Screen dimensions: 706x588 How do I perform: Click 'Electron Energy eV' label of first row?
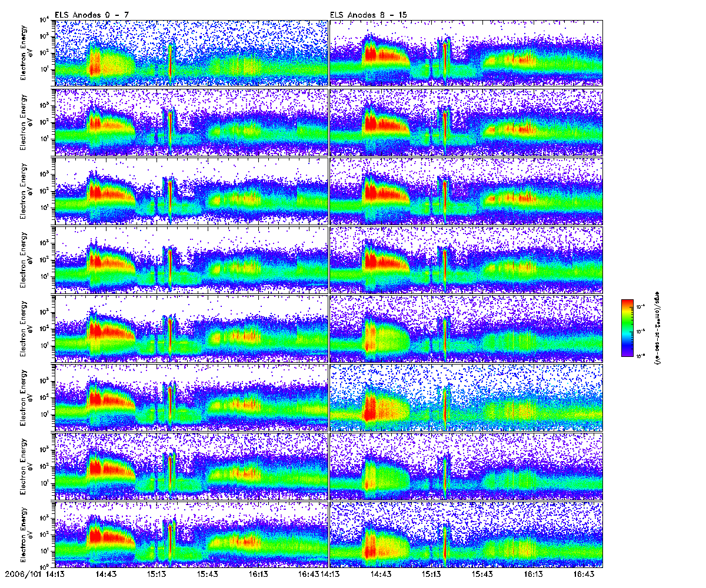point(27,52)
